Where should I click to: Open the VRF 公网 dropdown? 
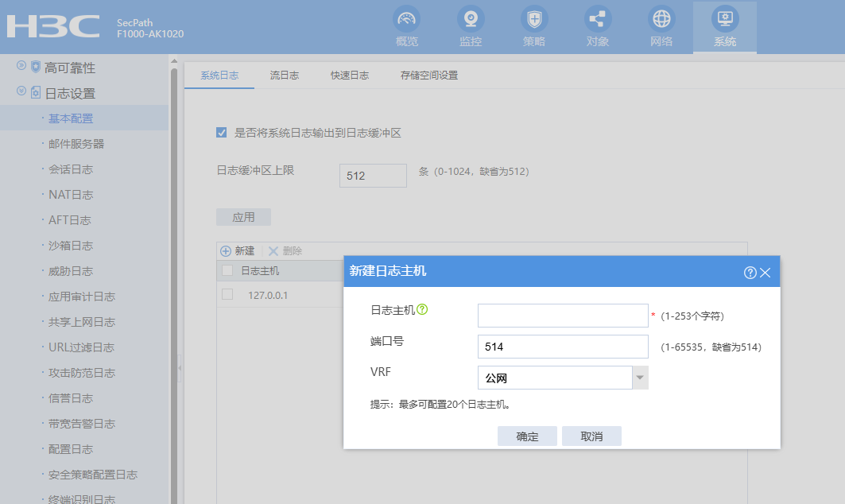[x=640, y=378]
